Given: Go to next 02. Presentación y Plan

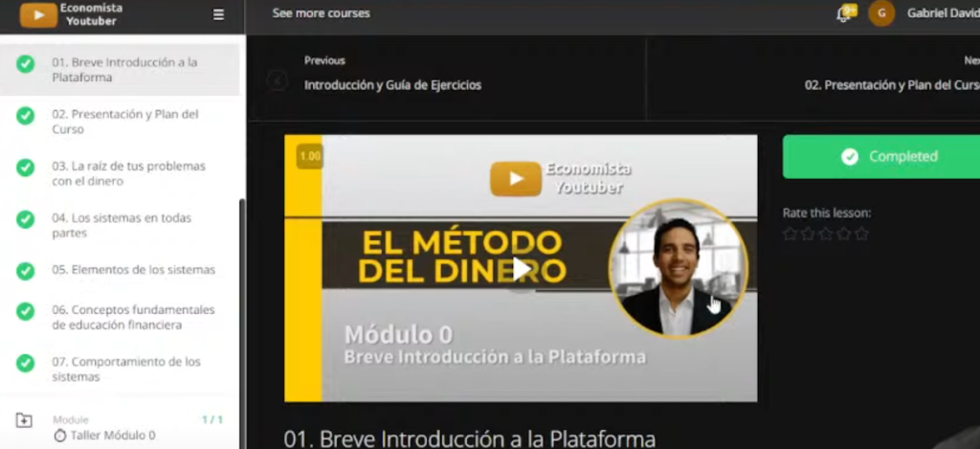Looking at the screenshot, I should tap(892, 85).
